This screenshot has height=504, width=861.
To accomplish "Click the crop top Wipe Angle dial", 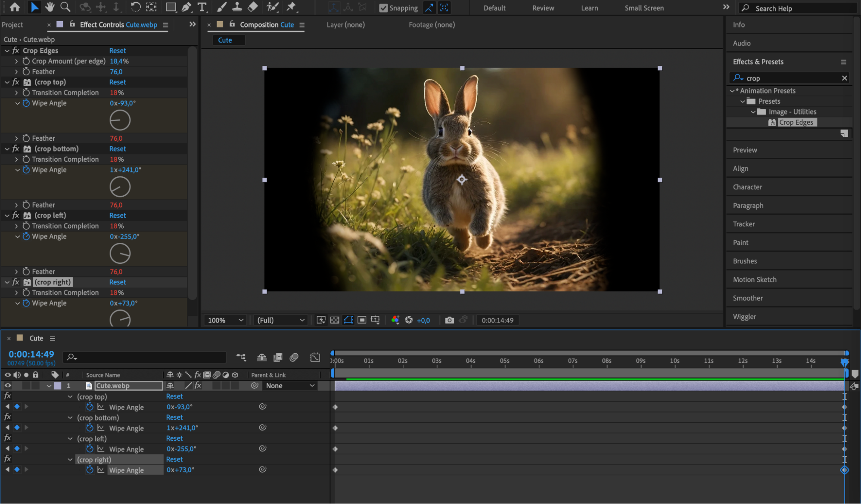I will 120,120.
